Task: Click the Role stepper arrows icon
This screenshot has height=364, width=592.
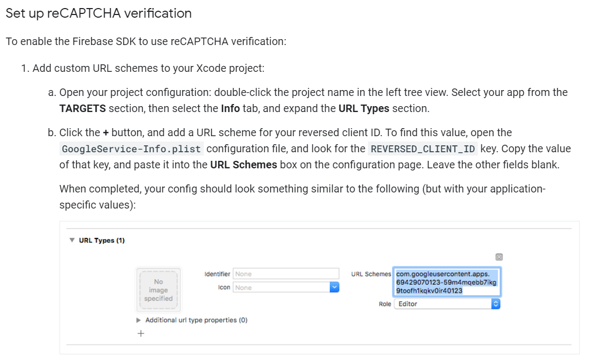Action: pos(494,303)
